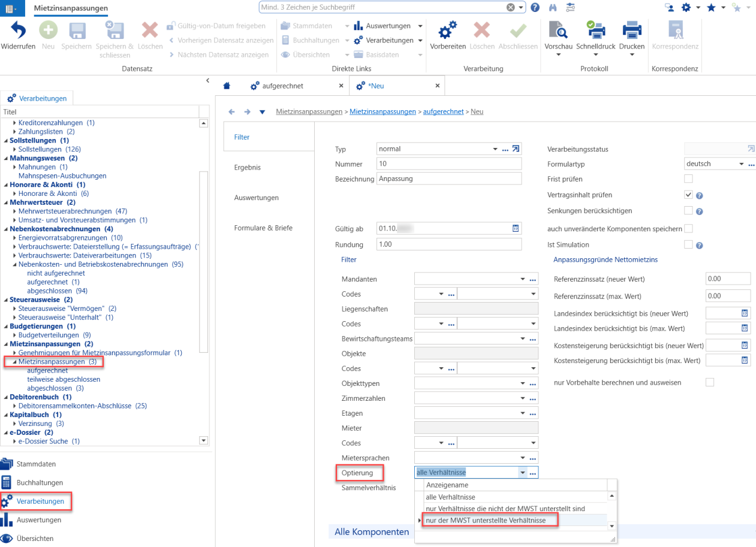756x547 pixels.
Task: Select 'nur der MWST unterstellte Verhältnisse' option
Action: coord(486,521)
